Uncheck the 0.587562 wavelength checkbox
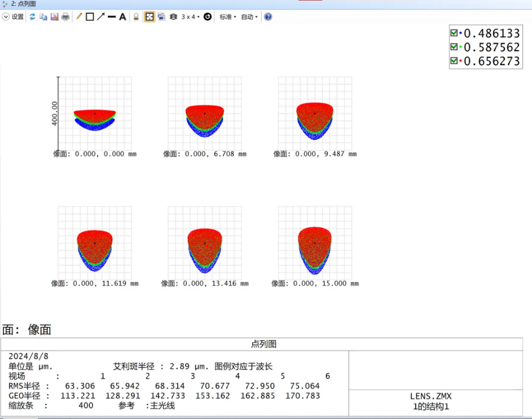 click(x=454, y=47)
